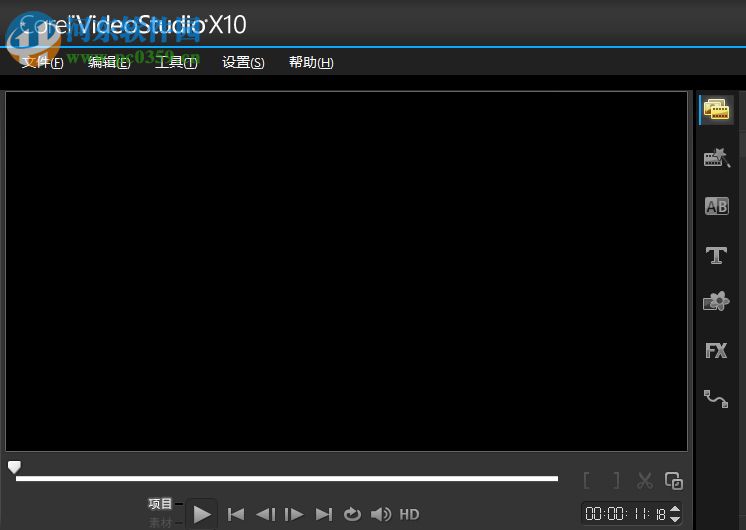Viewport: 746px width, 530px height.
Task: Open the 编辑(E) menu
Action: (x=109, y=62)
